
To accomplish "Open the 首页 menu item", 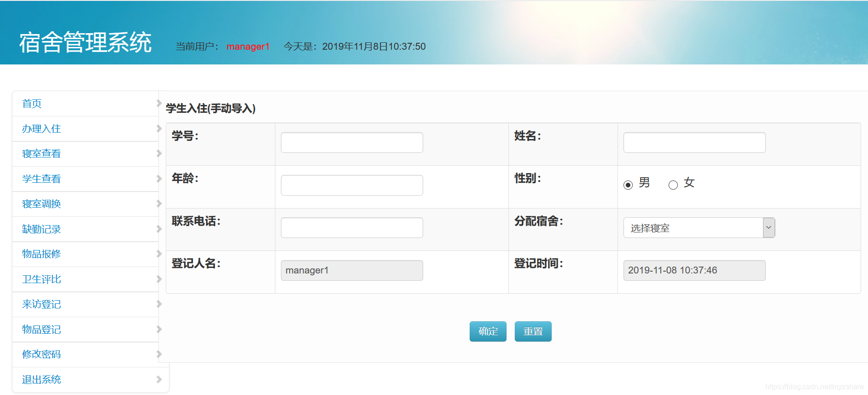I will coord(32,104).
